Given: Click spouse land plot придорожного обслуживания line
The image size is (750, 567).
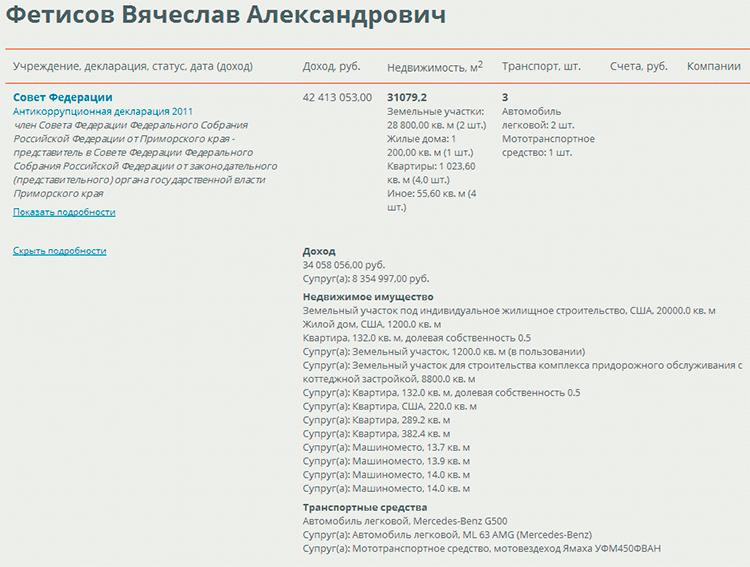Looking at the screenshot, I should point(522,372).
